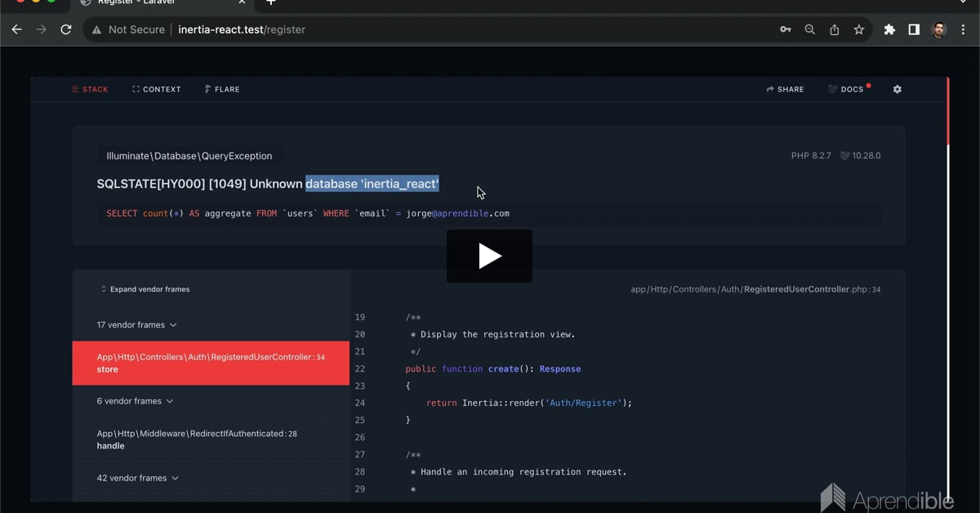This screenshot has height=513, width=980.
Task: Click the PHP 8.2.7 version label
Action: click(x=811, y=155)
